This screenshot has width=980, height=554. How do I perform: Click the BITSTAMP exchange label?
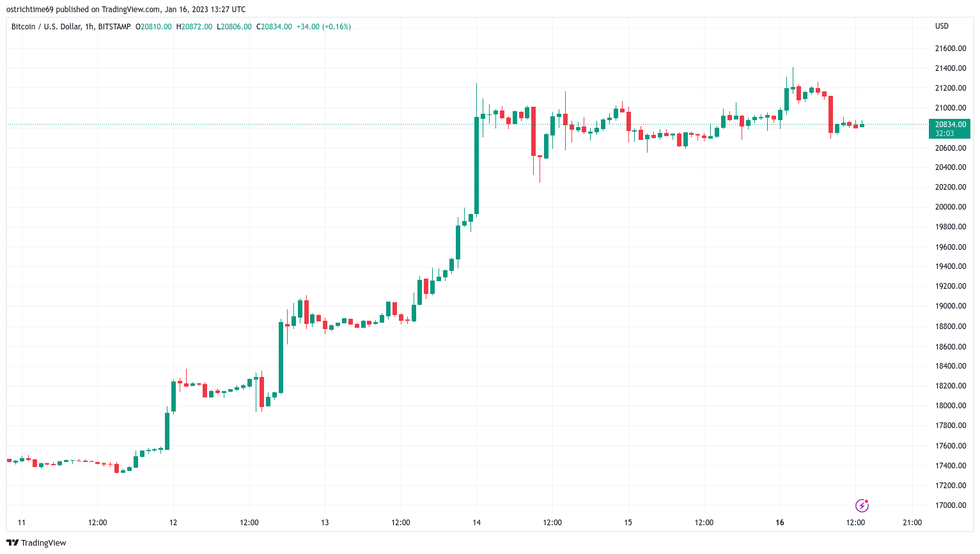[x=114, y=27]
